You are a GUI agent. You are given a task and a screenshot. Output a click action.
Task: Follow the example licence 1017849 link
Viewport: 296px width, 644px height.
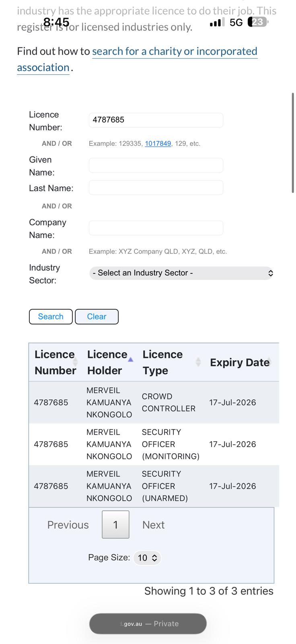[158, 144]
